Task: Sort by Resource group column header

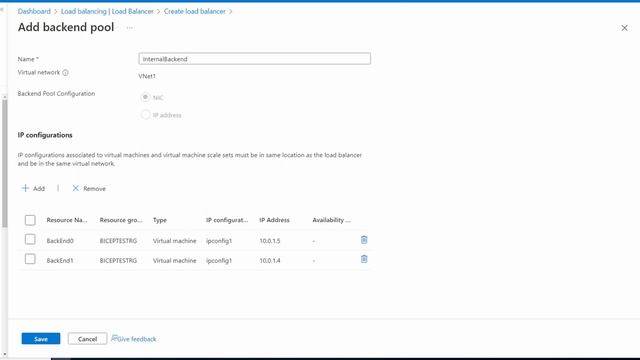Action: (x=121, y=220)
